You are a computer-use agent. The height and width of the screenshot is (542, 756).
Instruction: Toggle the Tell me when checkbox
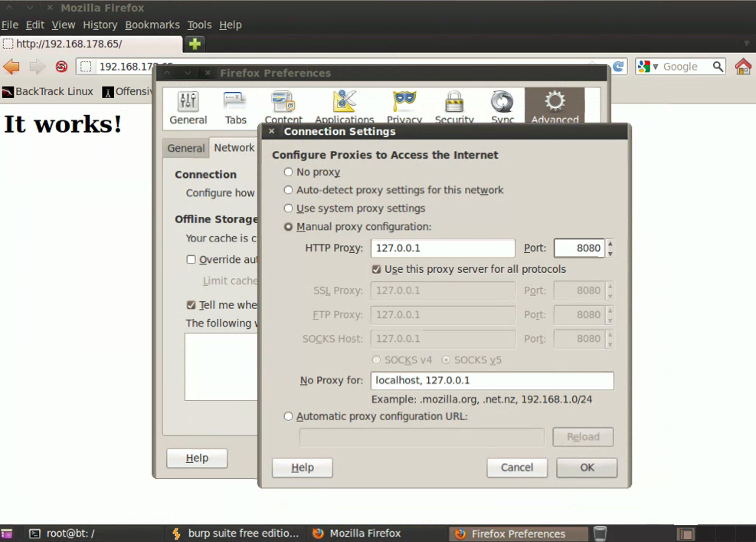(191, 305)
